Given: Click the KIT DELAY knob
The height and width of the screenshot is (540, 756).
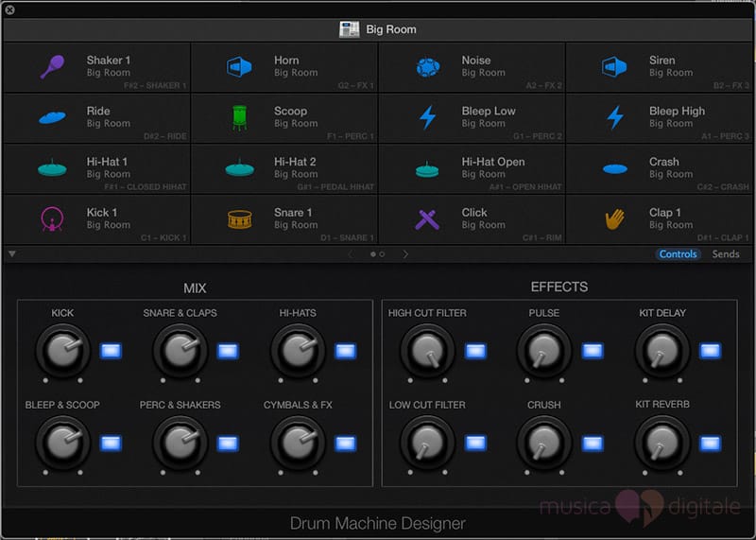Looking at the screenshot, I should (662, 351).
